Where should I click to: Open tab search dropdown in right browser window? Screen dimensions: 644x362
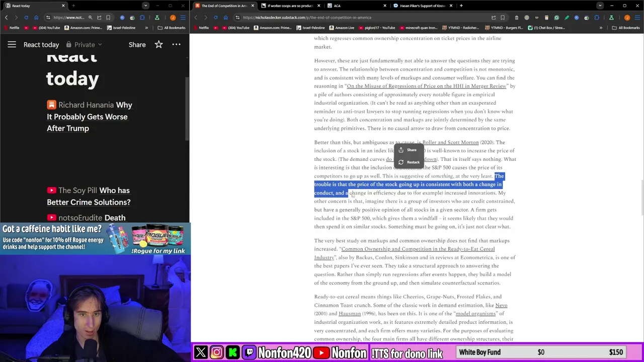click(600, 6)
